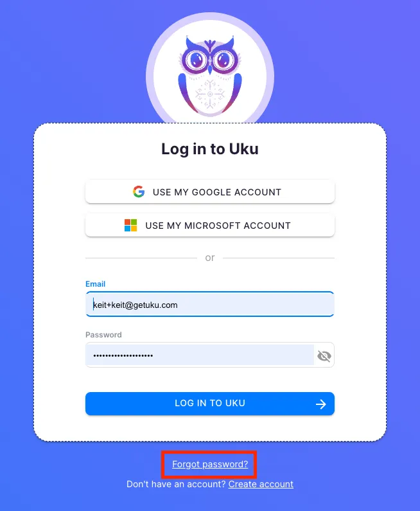This screenshot has width=420, height=511.
Task: Choose USE MY MICROSOFT ACCOUNT button
Action: 210,226
